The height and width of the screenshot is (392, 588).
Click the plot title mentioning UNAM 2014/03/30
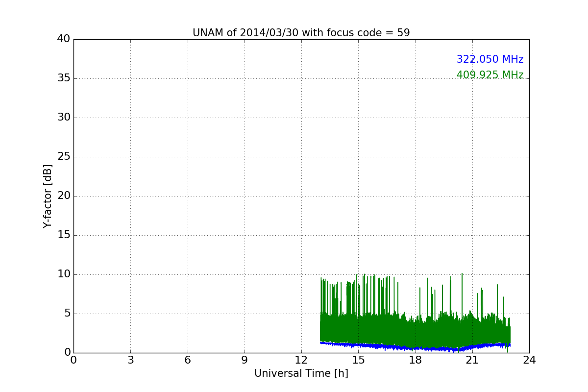pos(301,33)
